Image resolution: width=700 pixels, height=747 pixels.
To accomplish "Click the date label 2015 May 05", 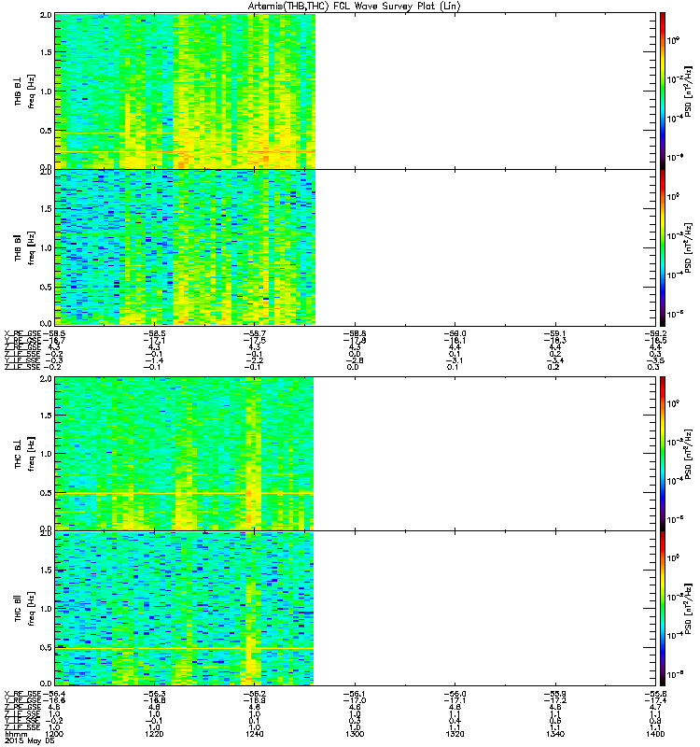I will coord(30,741).
